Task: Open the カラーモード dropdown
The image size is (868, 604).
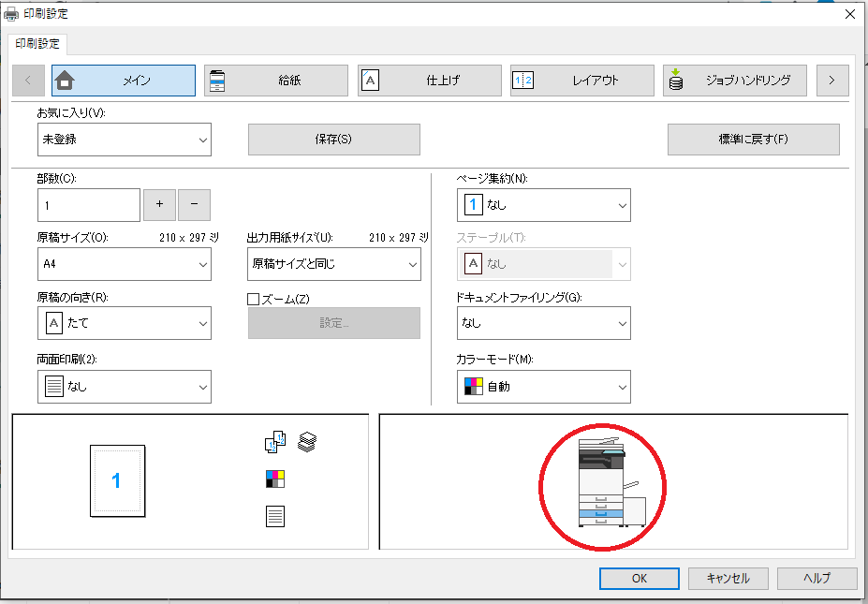Action: click(543, 386)
